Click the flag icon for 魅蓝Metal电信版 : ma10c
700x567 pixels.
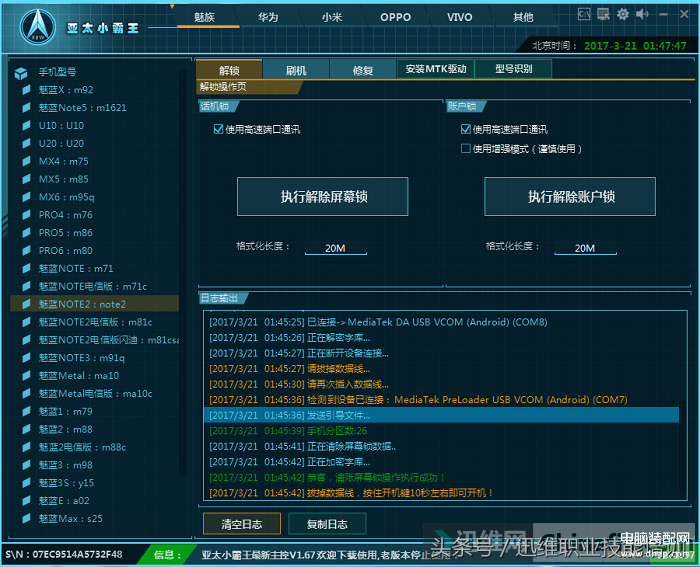point(26,393)
